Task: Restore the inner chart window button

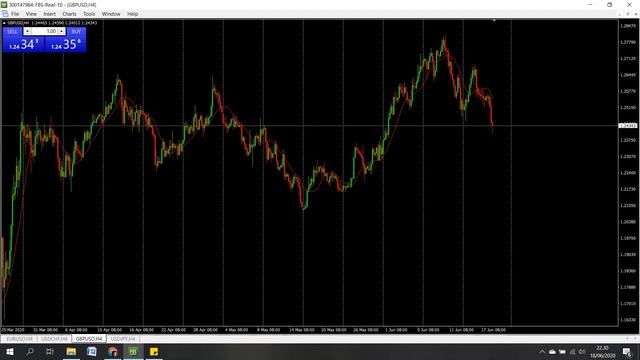Action: coord(628,14)
